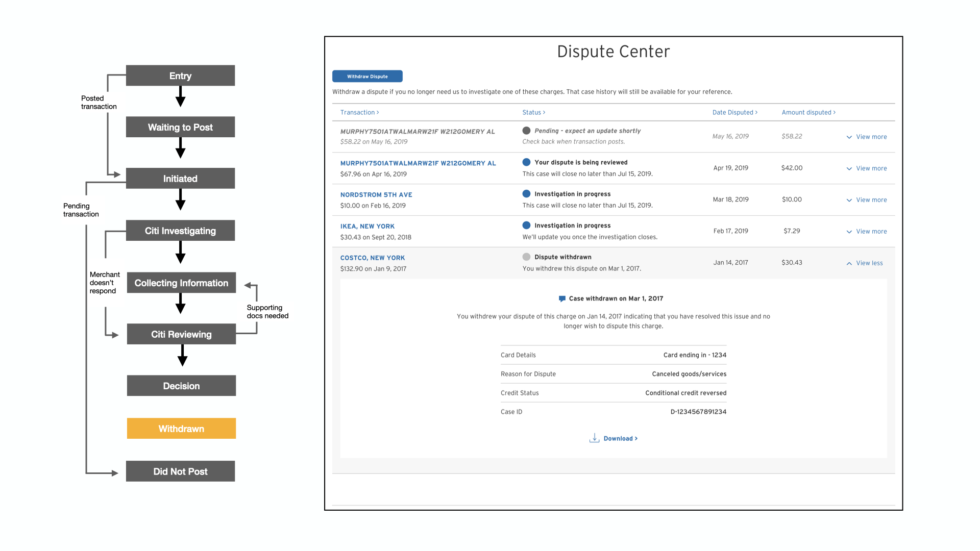Sort by Status column header
Image resolution: width=980 pixels, height=551 pixels.
[533, 112]
